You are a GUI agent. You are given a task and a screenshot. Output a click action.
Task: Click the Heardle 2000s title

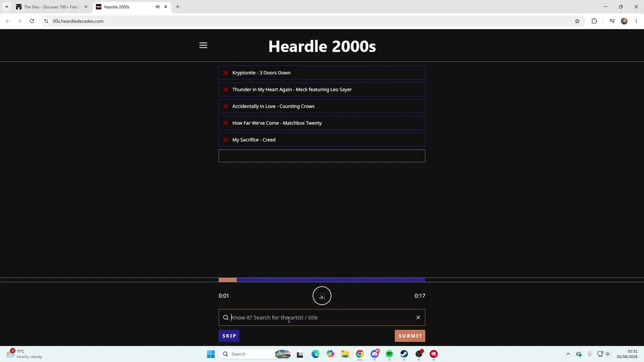pyautogui.click(x=322, y=46)
